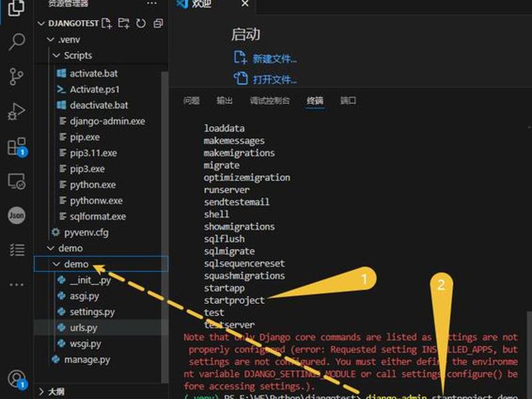Viewport: 532px width, 399px height.
Task: Show additional activity bar views ellipsis
Action: coord(17,285)
